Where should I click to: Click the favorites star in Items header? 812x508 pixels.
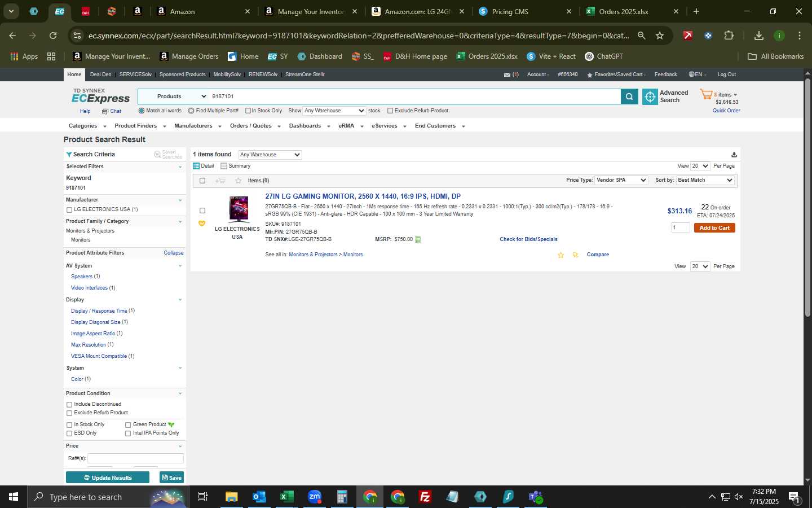pyautogui.click(x=238, y=181)
